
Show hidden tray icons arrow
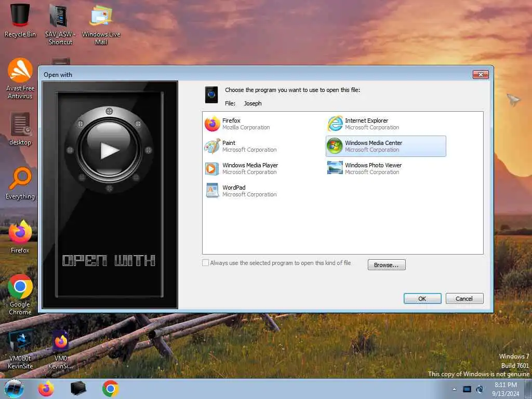[454, 389]
